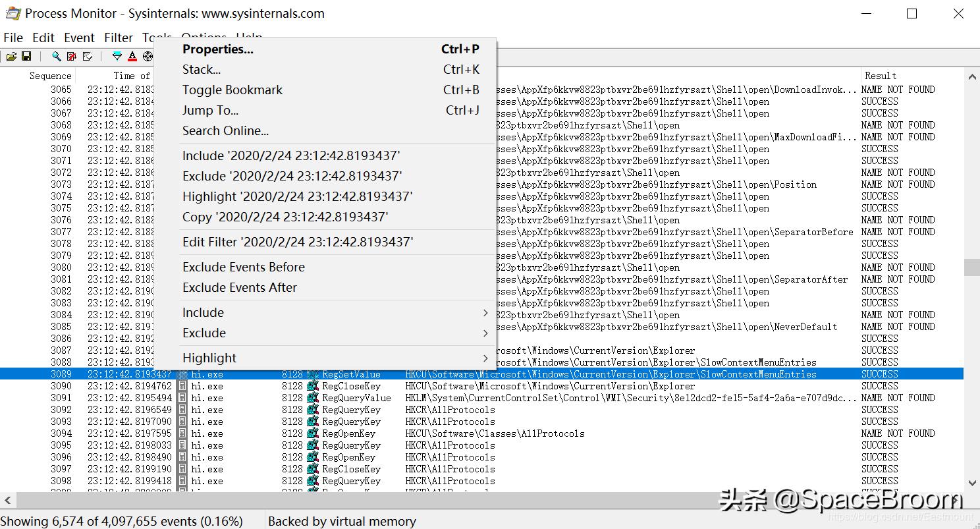Open the Highlight toolbar icon
The width and height of the screenshot is (980, 529).
click(132, 57)
